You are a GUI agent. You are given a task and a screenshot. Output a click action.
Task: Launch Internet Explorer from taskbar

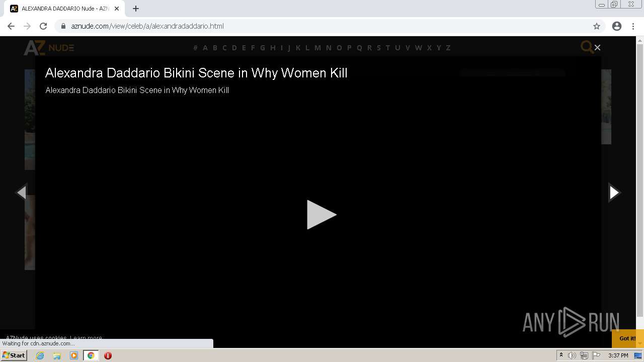[40, 355]
